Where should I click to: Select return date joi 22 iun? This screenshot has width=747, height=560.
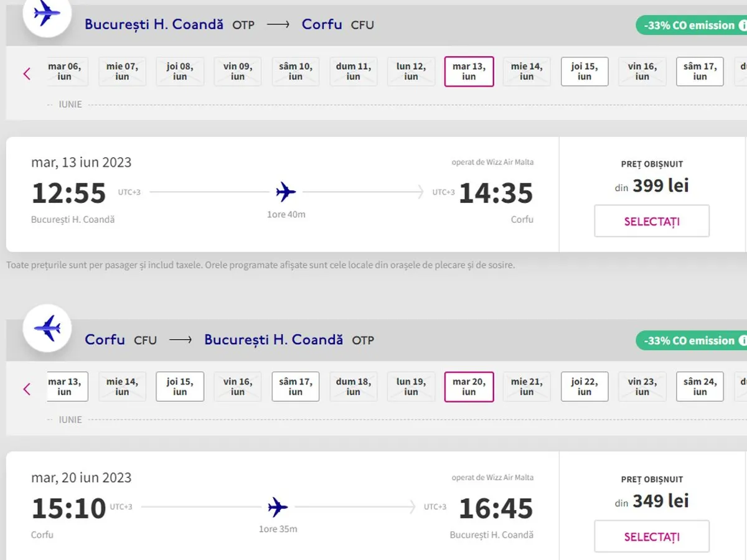click(x=585, y=386)
